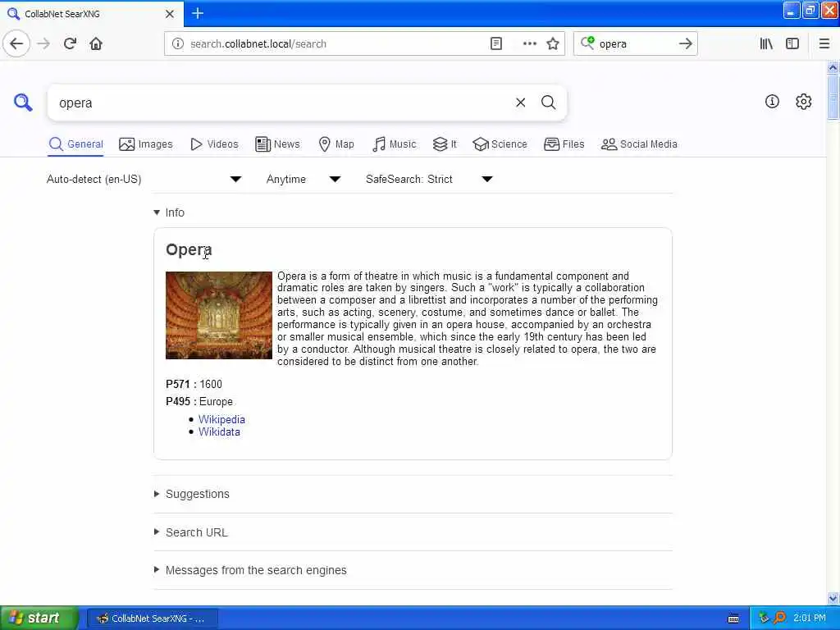Open the Firefox hamburger menu
The height and width of the screenshot is (630, 840).
pos(824,44)
